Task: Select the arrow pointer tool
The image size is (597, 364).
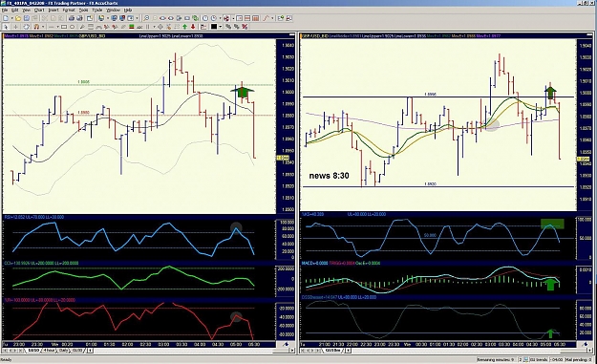Action: 6,27
